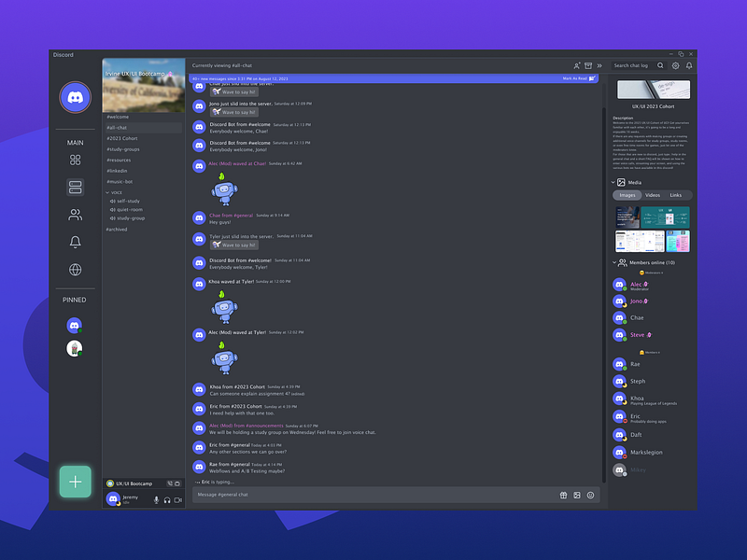Click the add member icon near search
Image resolution: width=747 pixels, height=560 pixels.
[576, 65]
